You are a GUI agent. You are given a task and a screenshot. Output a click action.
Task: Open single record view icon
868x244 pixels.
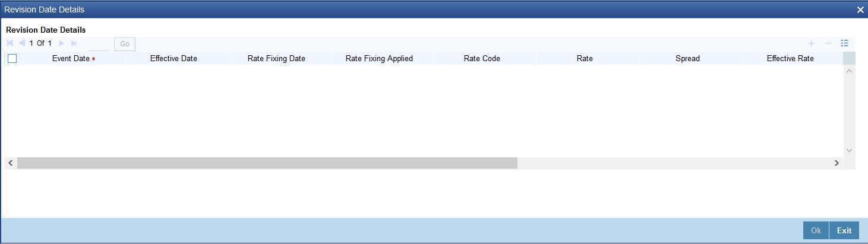click(844, 43)
